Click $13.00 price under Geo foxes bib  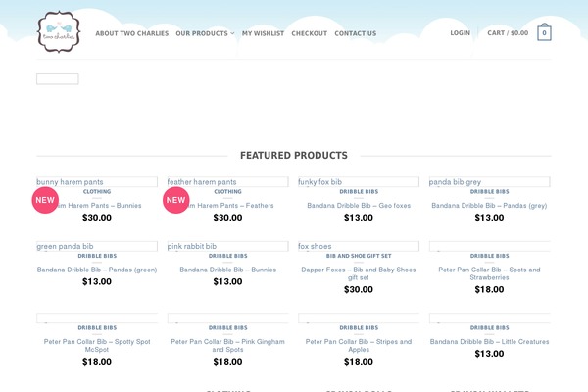(359, 218)
